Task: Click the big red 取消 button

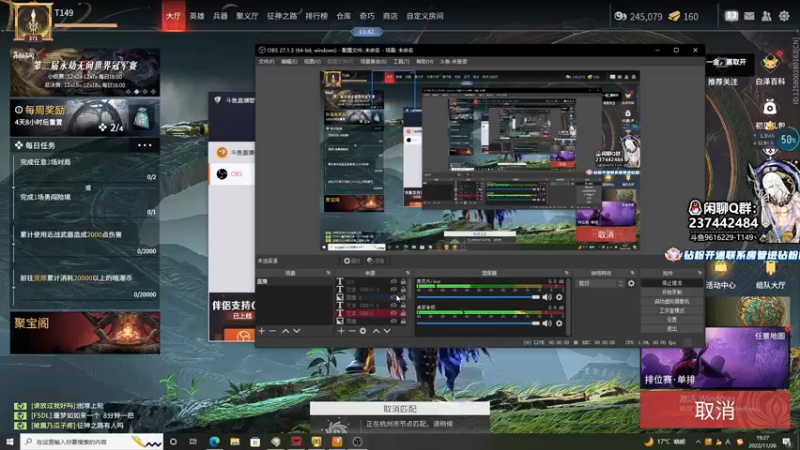Action: click(x=714, y=410)
